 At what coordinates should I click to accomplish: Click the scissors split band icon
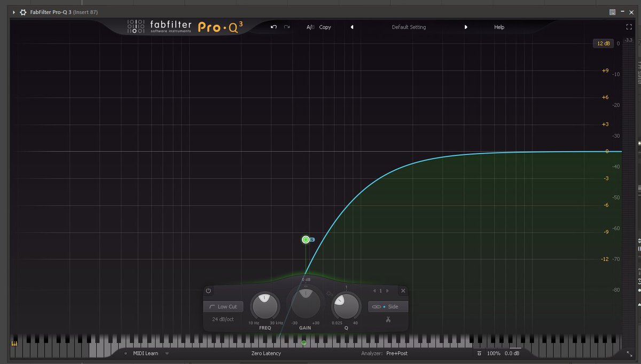pos(388,320)
